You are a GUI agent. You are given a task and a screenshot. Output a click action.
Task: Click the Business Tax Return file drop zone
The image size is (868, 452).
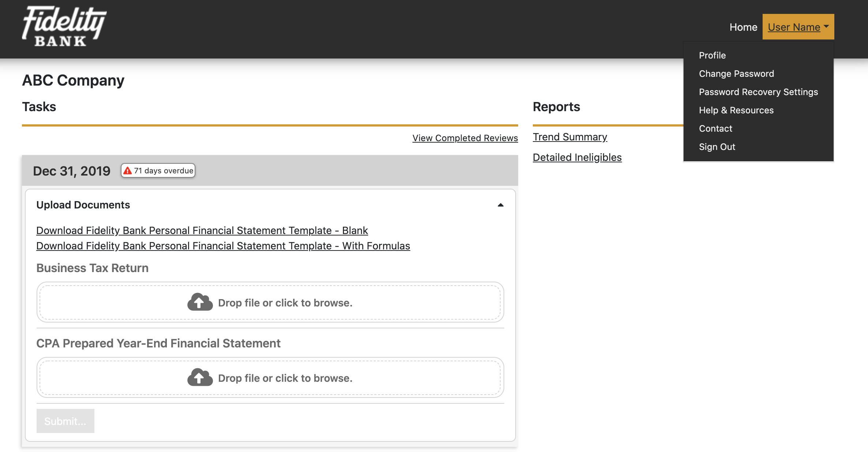(270, 302)
